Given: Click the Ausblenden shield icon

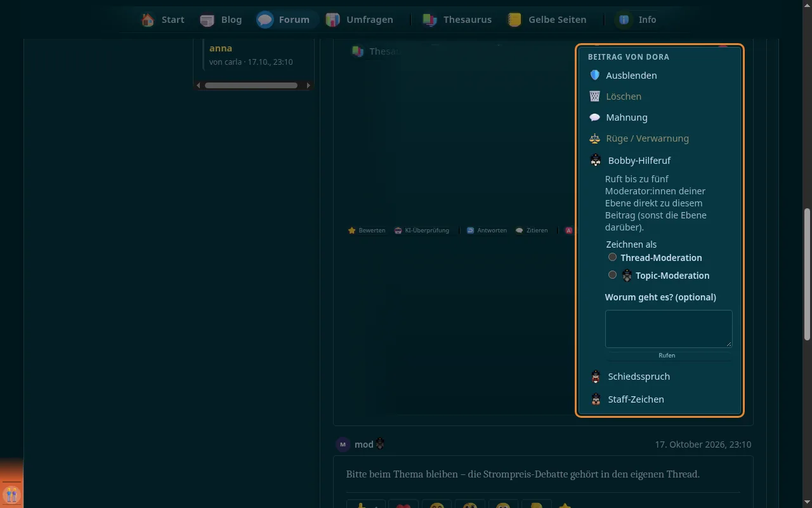Looking at the screenshot, I should point(594,75).
